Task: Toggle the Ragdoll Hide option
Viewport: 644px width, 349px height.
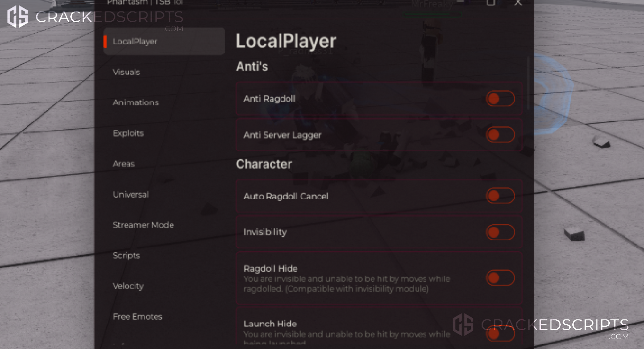Action: (500, 278)
